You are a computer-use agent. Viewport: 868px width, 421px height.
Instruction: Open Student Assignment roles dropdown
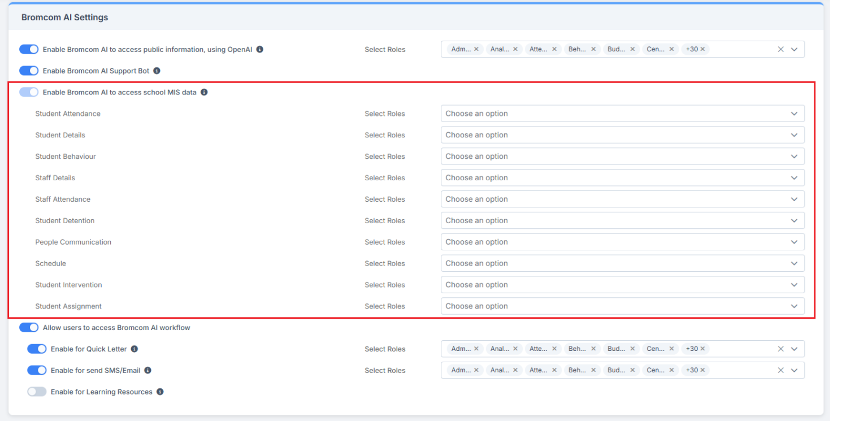(622, 306)
